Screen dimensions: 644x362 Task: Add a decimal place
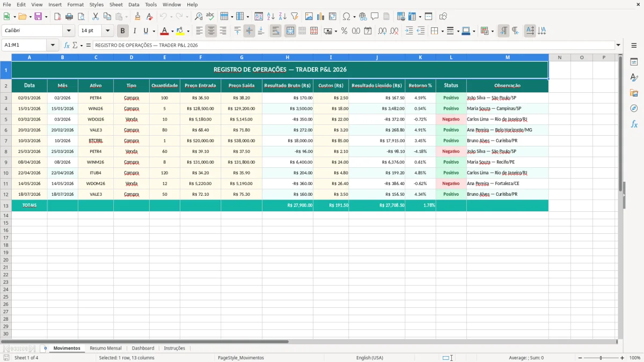point(382,31)
